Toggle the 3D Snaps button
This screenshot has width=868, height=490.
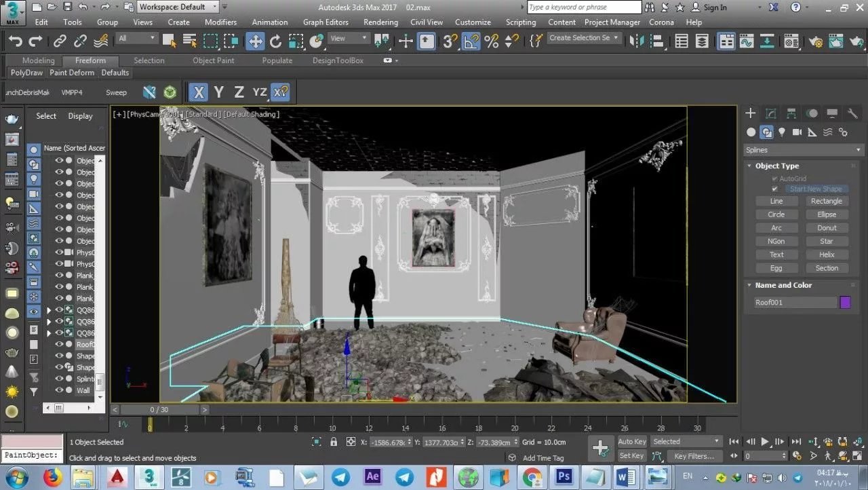coord(450,41)
